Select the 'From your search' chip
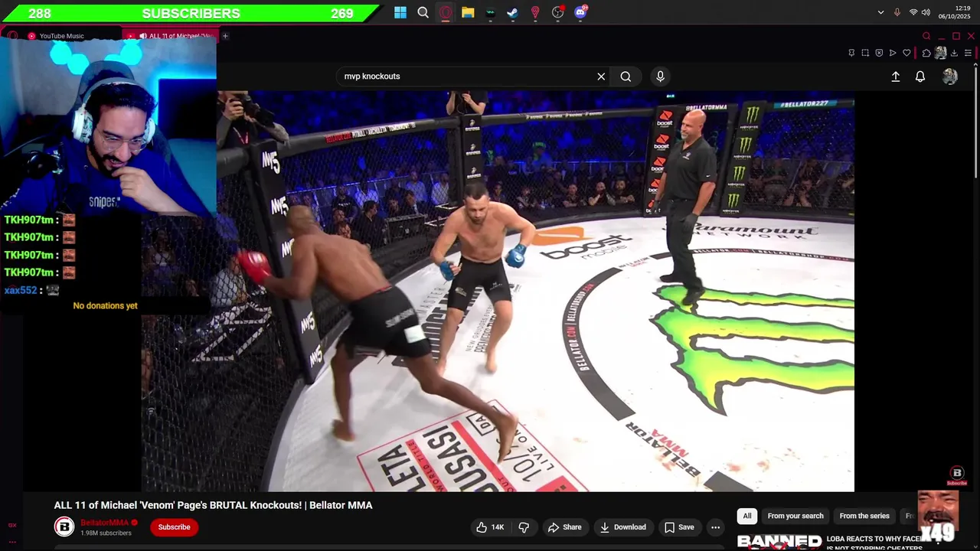Viewport: 980px width, 551px height. click(795, 516)
